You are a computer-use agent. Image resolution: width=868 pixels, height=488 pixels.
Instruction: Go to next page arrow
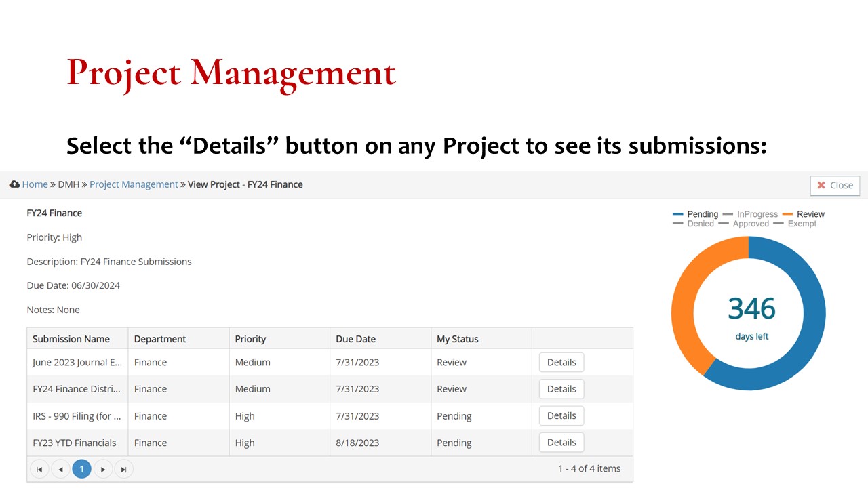pos(102,469)
